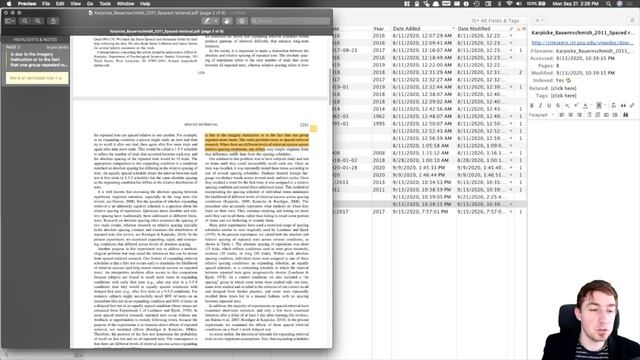Screen dimensions: 640x360
Task: Click the zoom out magnifier in Preview
Action: click(x=25, y=21)
